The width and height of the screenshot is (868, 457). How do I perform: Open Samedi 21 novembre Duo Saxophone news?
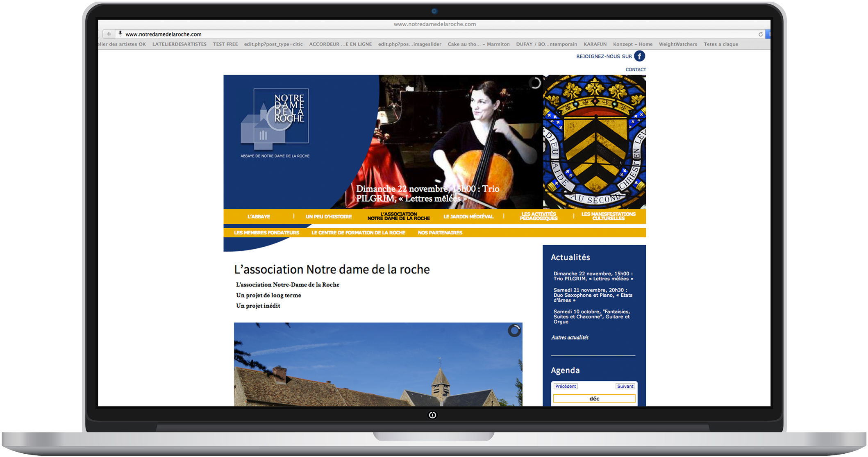593,295
